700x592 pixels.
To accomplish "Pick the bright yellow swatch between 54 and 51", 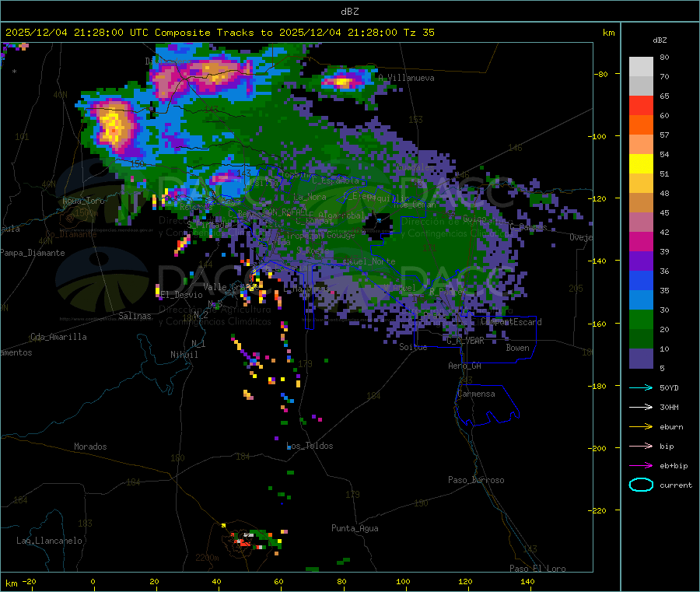I will (641, 164).
